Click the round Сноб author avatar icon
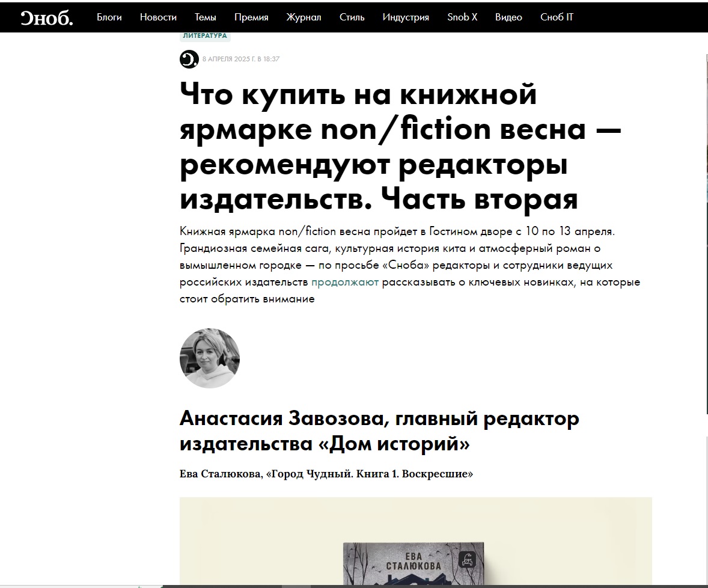This screenshot has width=708, height=588. click(189, 59)
